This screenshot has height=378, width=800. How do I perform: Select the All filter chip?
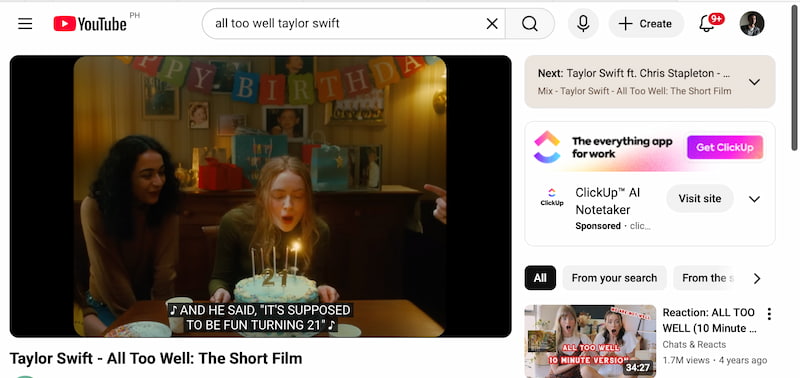(x=540, y=278)
